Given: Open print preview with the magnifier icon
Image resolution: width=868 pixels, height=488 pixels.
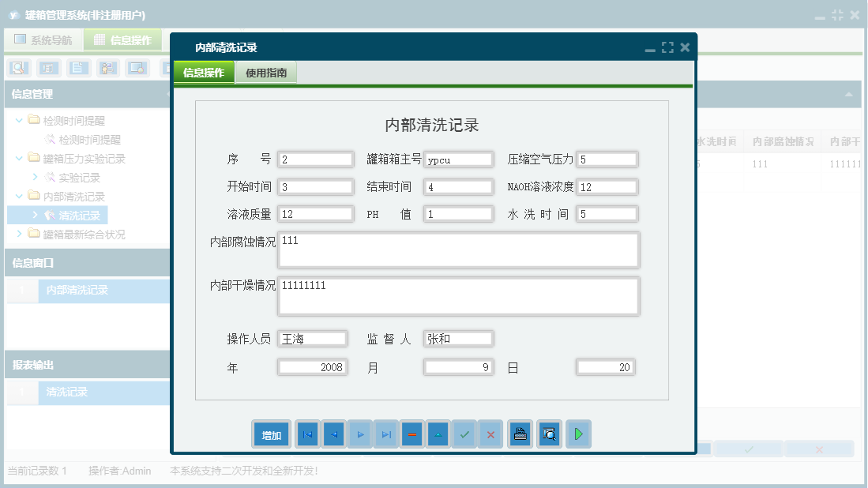Looking at the screenshot, I should pos(549,434).
